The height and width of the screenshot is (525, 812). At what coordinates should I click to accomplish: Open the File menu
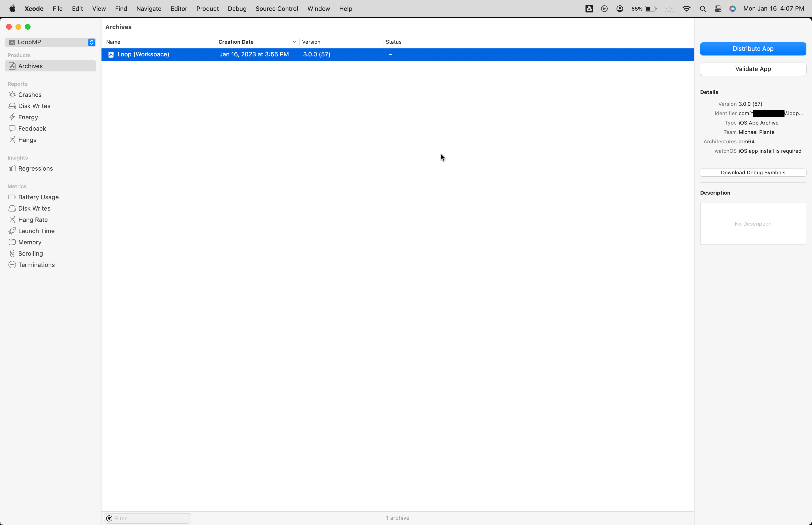click(58, 8)
